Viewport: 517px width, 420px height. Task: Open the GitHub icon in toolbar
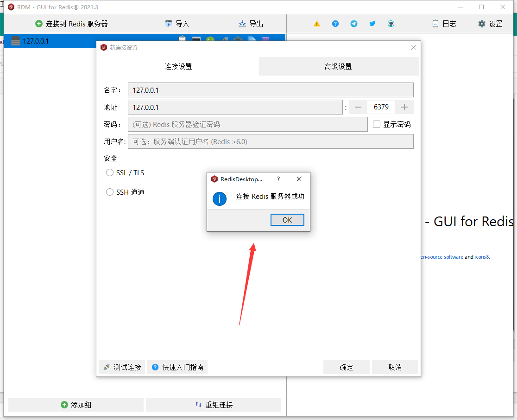391,24
